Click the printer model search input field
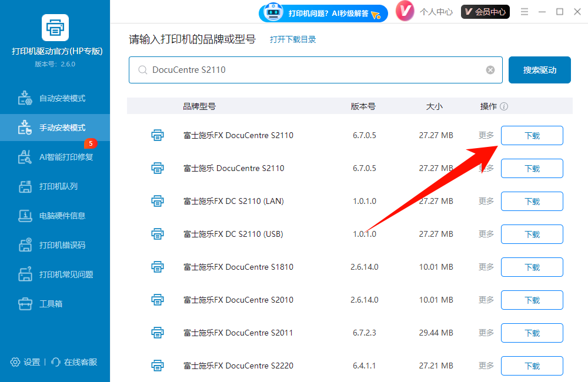Image resolution: width=588 pixels, height=382 pixels. coord(312,70)
